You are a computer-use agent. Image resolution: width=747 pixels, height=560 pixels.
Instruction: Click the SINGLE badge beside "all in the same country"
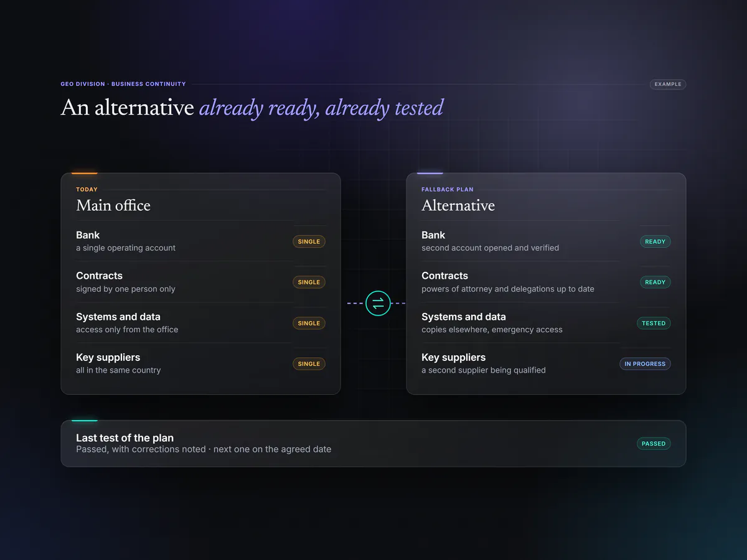point(309,364)
